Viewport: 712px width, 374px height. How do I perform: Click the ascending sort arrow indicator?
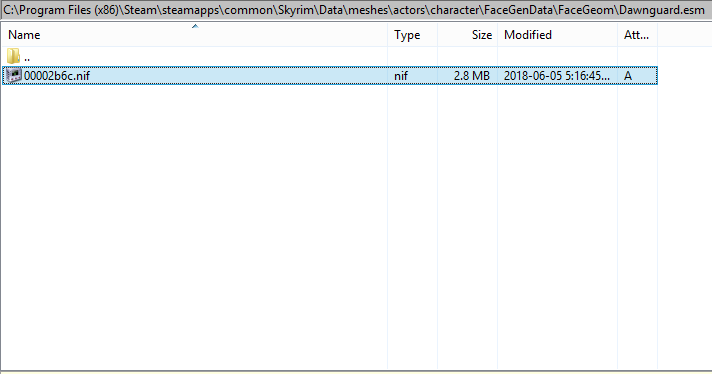coord(195,26)
